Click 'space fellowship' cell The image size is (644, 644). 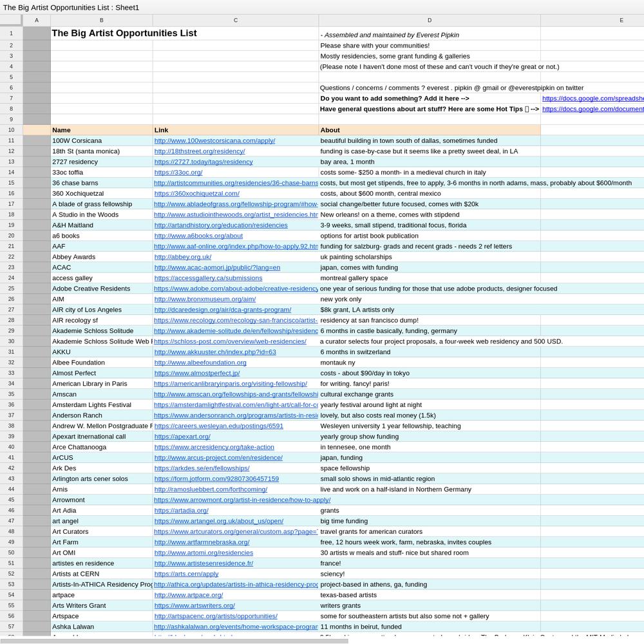pos(430,468)
